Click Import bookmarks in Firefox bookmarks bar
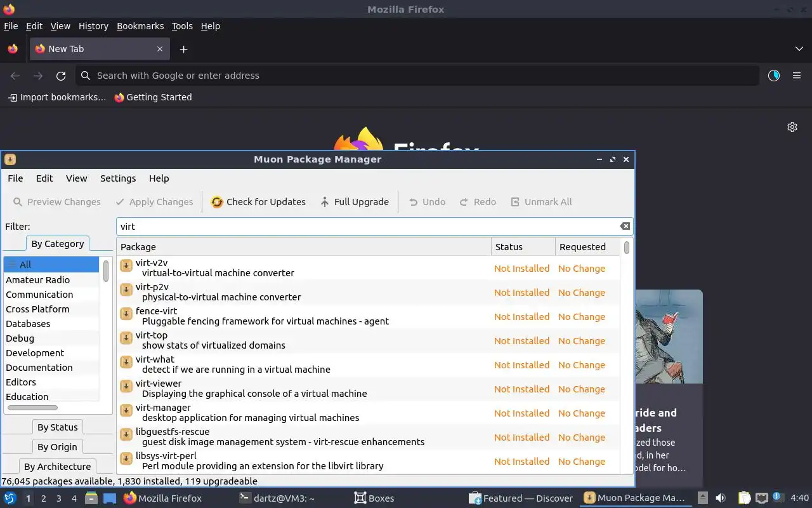The image size is (812, 508). click(57, 97)
